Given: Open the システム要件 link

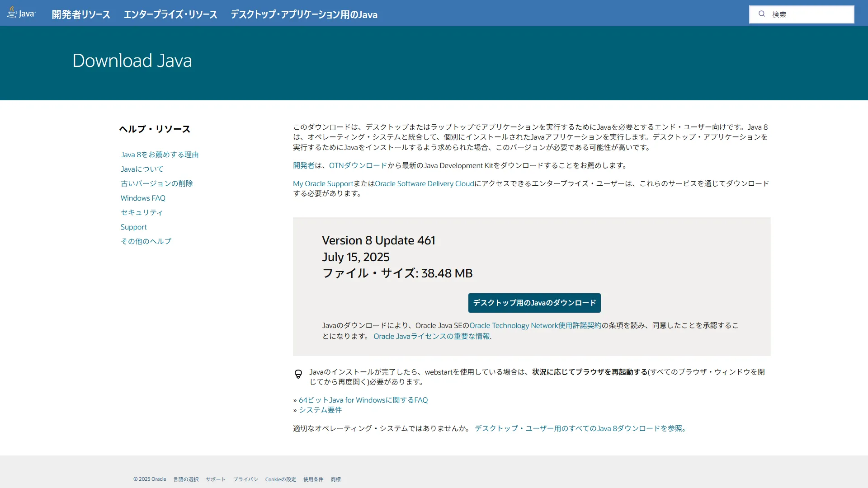Looking at the screenshot, I should 321,410.
